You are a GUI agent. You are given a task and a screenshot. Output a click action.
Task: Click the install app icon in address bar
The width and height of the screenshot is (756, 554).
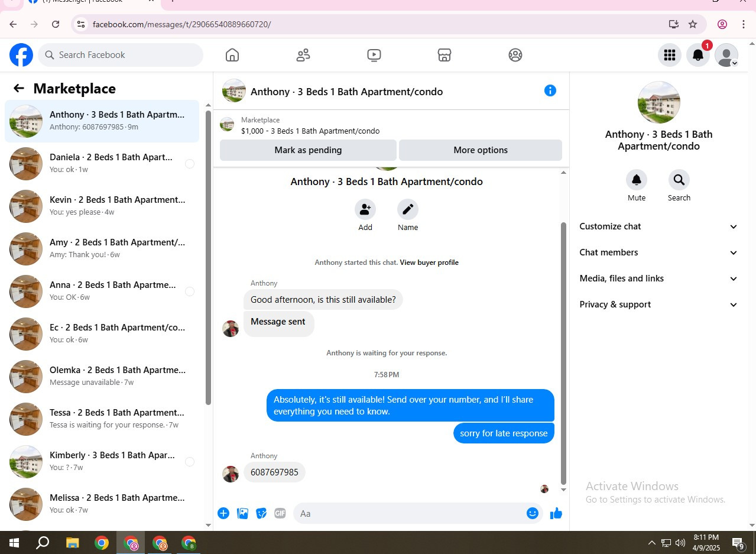click(673, 24)
